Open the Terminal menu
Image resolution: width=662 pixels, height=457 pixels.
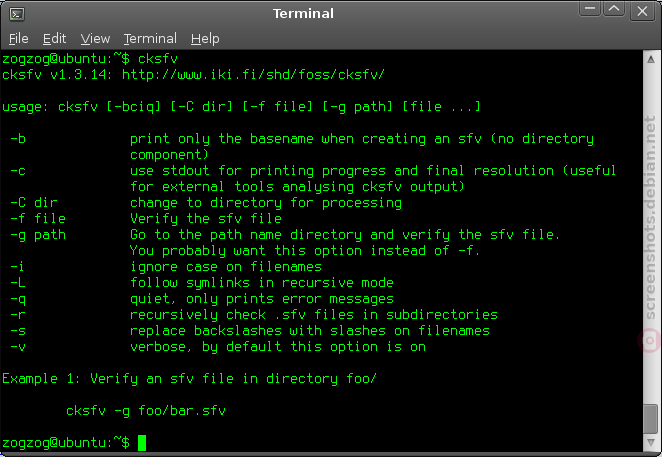point(150,39)
